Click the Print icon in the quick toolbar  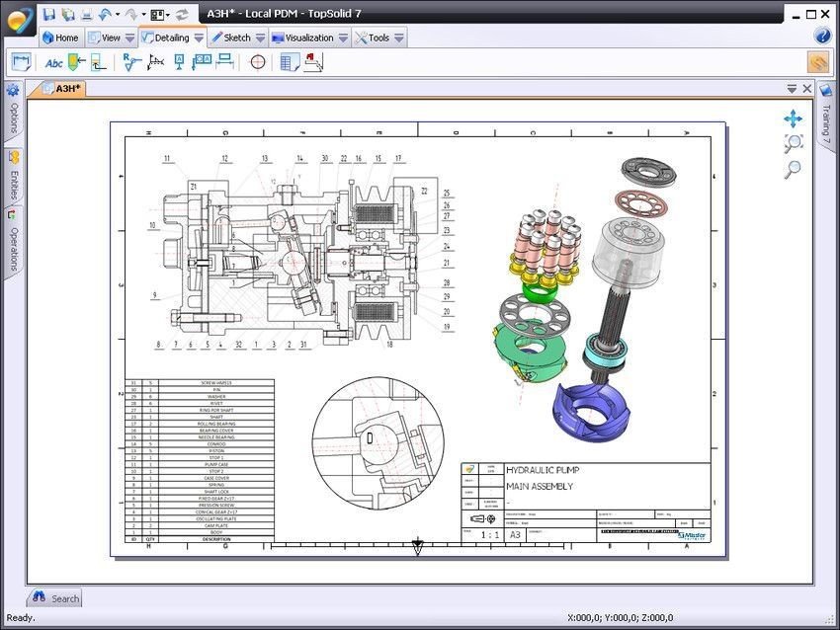86,15
